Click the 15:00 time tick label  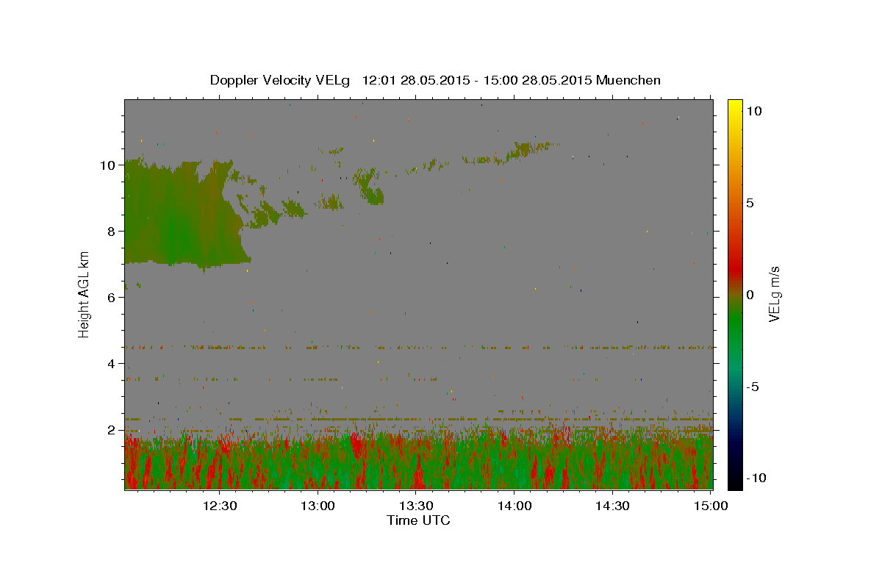(x=711, y=506)
